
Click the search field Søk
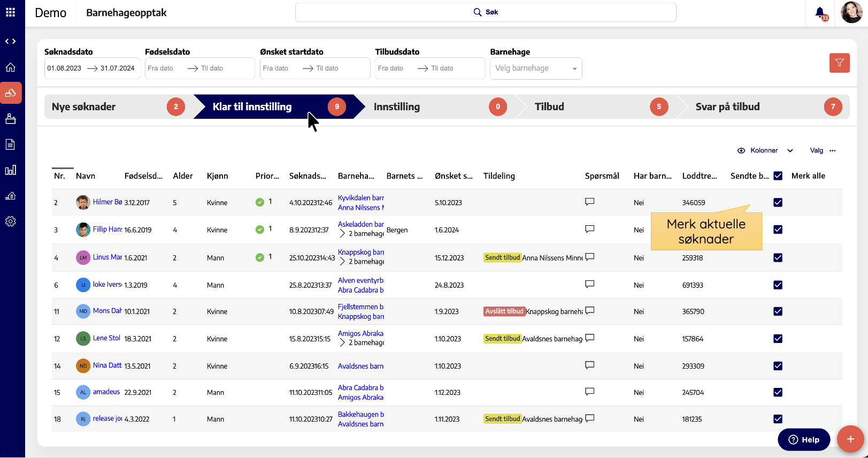(x=486, y=12)
